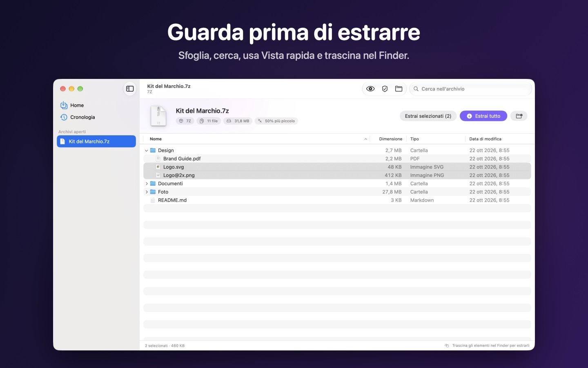The image size is (588, 368).
Task: Open Quick Look with the eye icon
Action: (x=370, y=89)
